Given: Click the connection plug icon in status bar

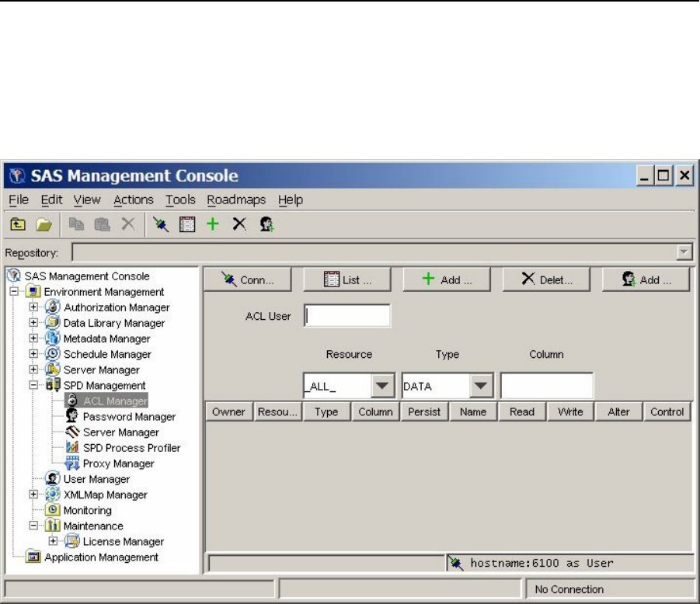Looking at the screenshot, I should pos(456,564).
